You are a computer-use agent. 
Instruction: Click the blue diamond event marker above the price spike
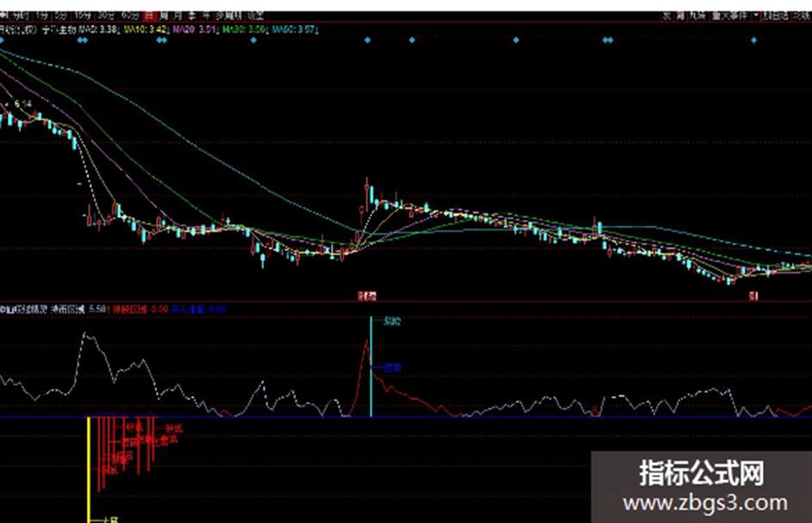tap(367, 40)
